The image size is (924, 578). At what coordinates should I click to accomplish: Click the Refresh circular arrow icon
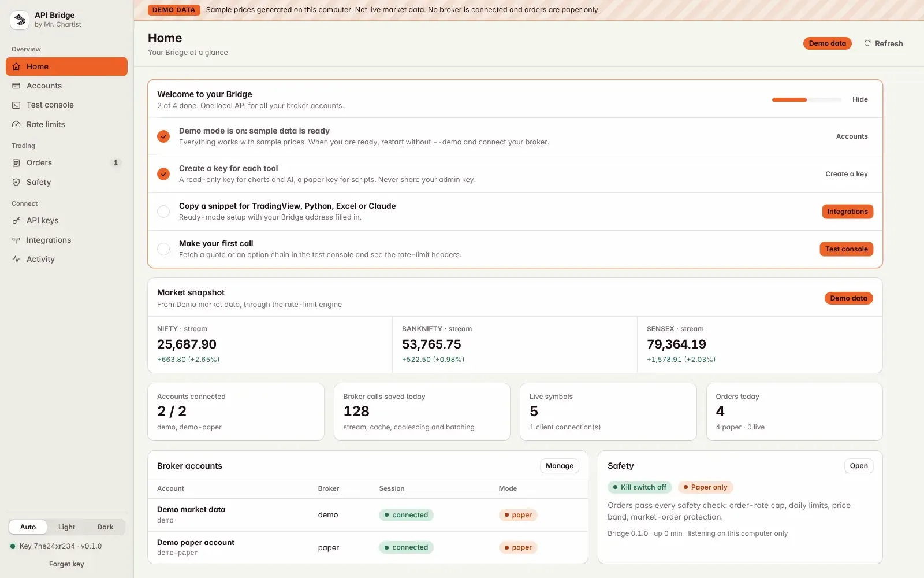tap(867, 43)
